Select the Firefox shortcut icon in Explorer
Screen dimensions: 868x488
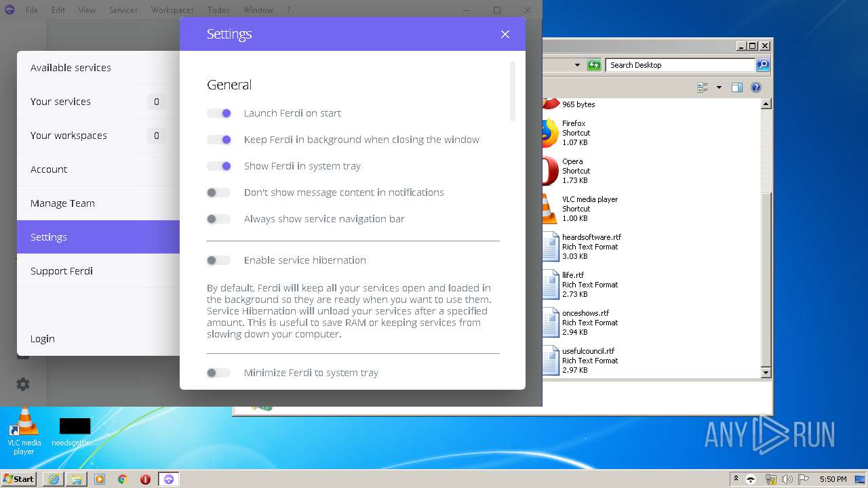tap(550, 134)
